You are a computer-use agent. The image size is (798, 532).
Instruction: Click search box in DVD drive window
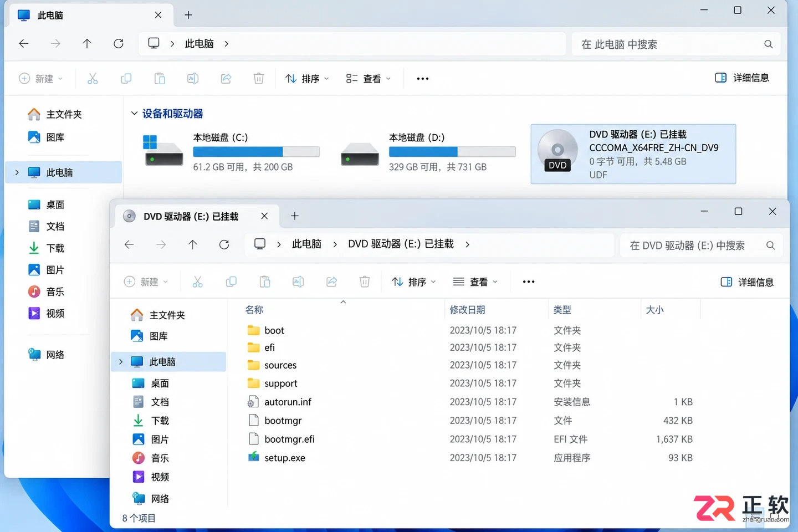[x=702, y=245]
